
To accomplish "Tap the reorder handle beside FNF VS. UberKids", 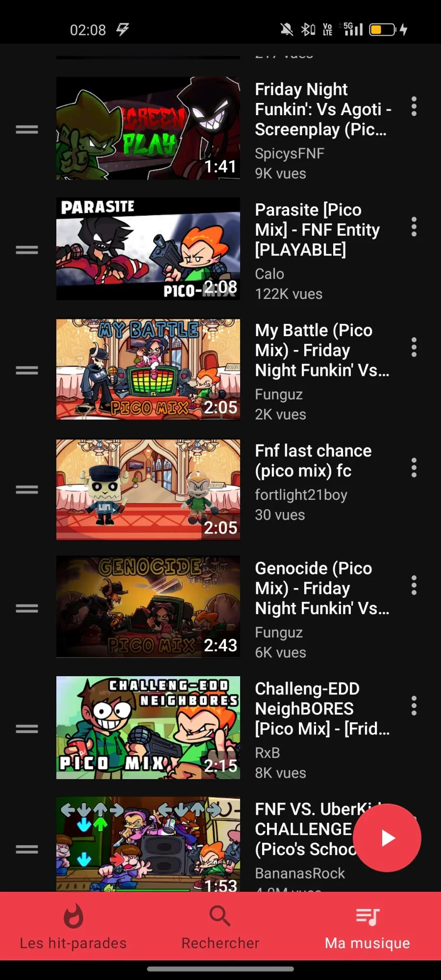I will pos(27,850).
